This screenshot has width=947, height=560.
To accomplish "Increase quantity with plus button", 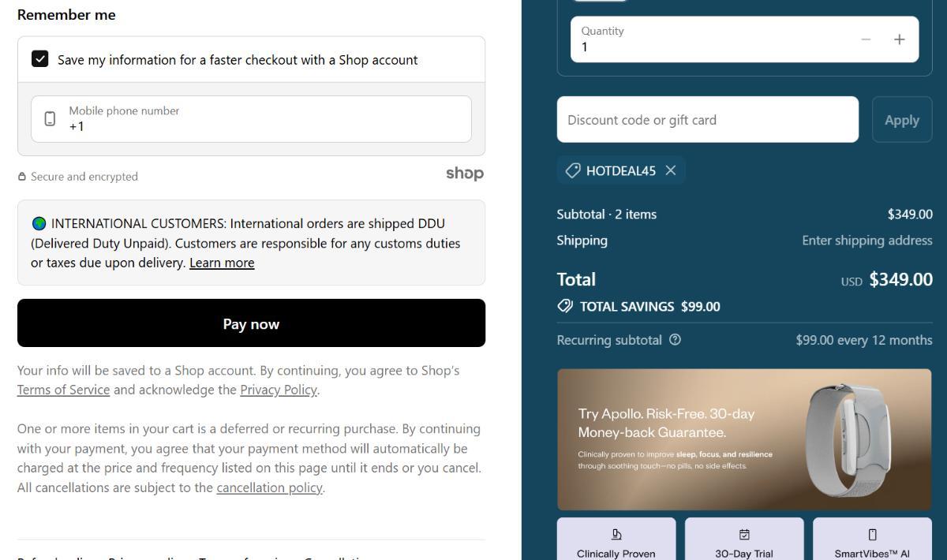I will [899, 39].
